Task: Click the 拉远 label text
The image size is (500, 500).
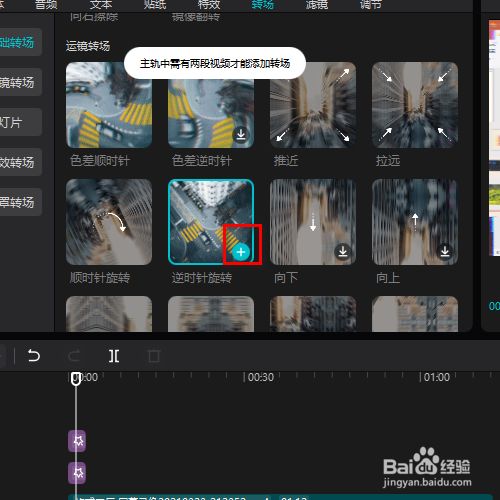Action: (388, 161)
